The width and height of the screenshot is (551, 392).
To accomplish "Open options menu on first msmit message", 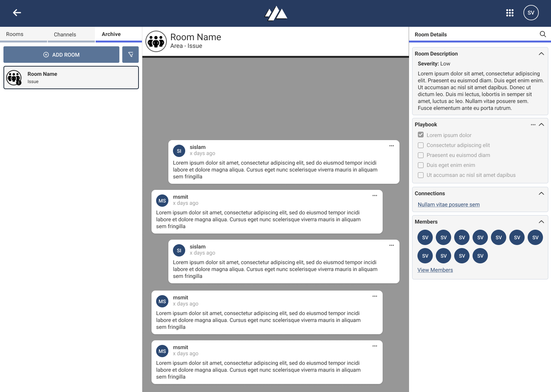I will pos(375,196).
